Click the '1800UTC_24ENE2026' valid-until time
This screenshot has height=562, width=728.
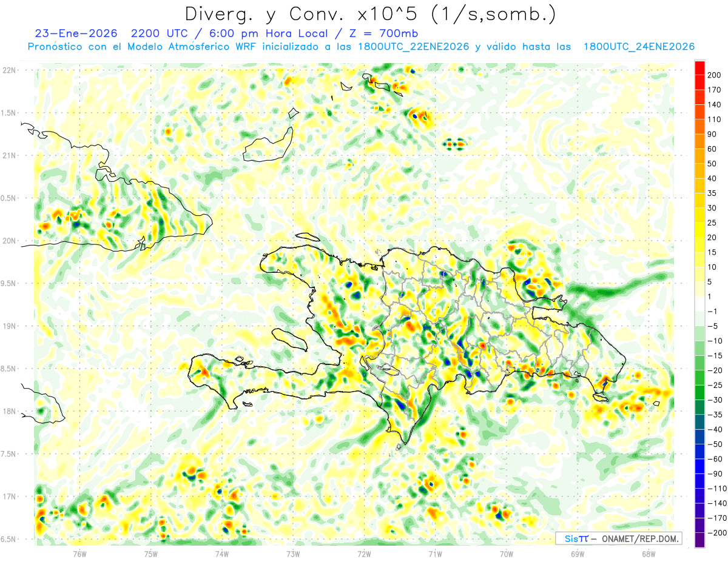click(639, 47)
